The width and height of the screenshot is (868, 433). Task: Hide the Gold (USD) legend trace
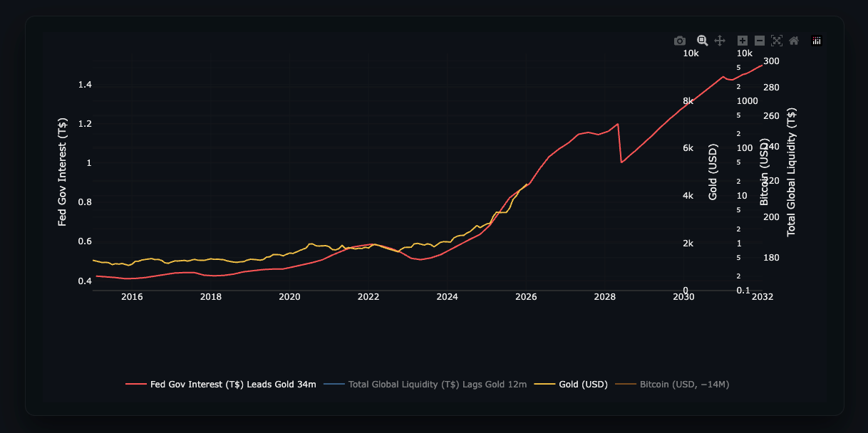point(571,385)
